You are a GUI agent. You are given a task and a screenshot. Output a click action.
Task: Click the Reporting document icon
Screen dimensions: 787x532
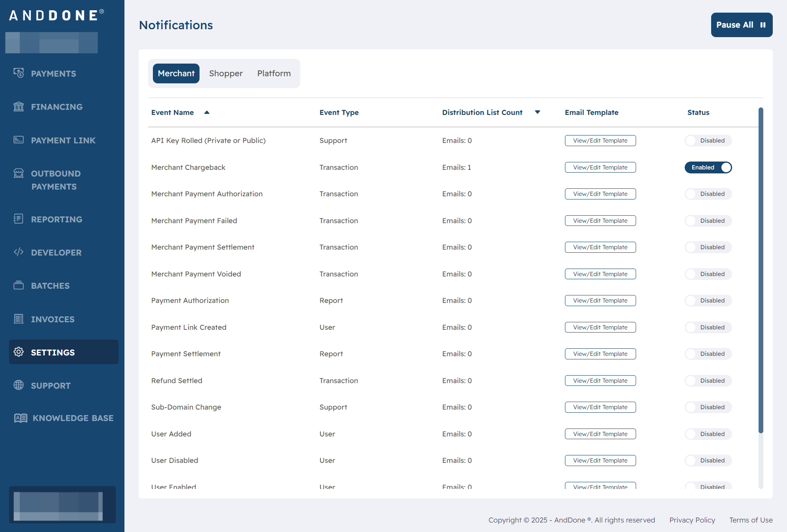19,219
